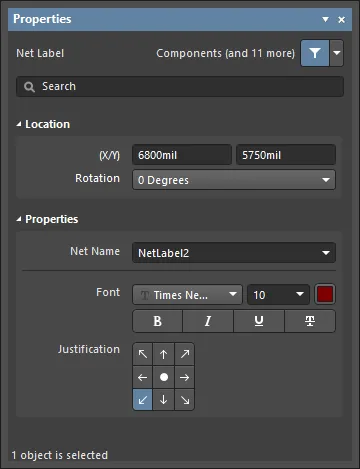Open the dark red font color swatch
This screenshot has width=360, height=469.
click(325, 295)
